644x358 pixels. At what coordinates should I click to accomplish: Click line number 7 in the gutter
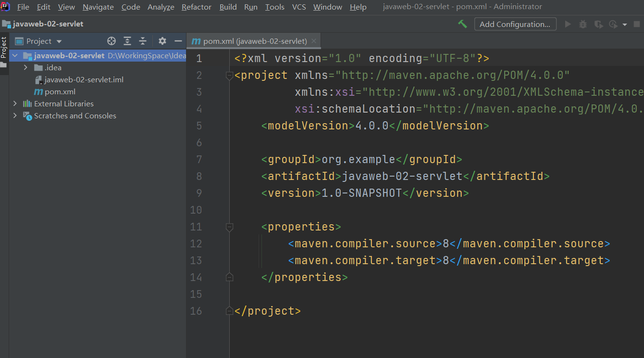[198, 159]
